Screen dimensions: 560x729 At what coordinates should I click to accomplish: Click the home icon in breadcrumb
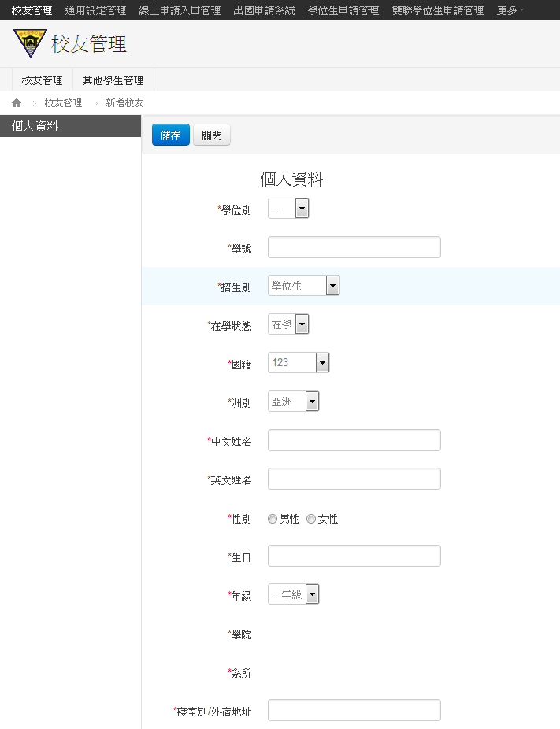(x=17, y=103)
